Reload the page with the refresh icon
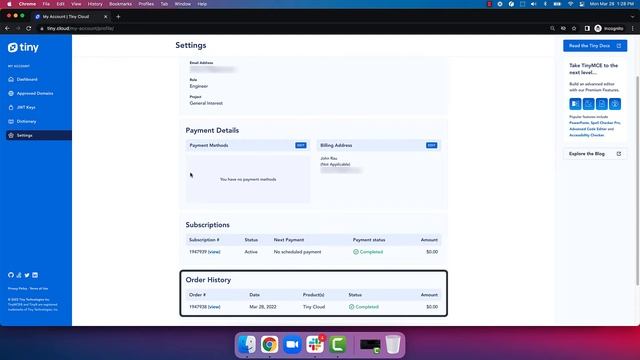640x360 pixels. (29, 28)
